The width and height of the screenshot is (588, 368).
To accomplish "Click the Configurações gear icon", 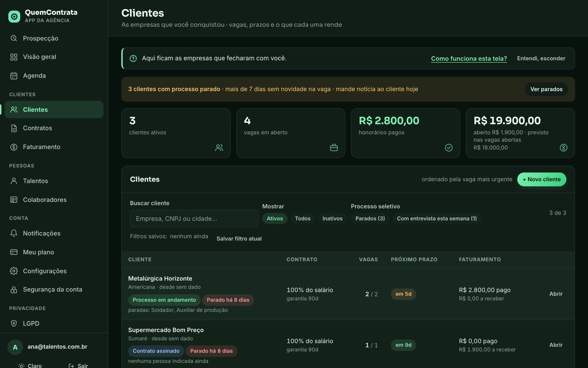I will (14, 271).
